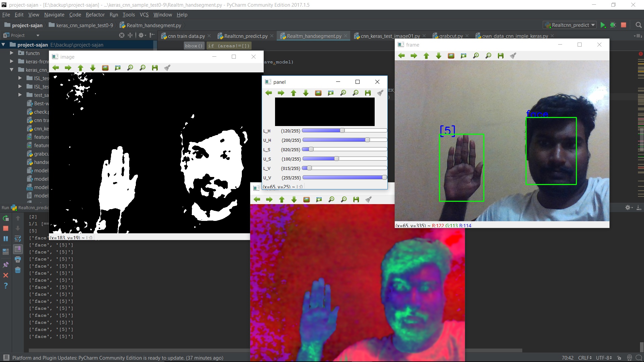This screenshot has width=644, height=362.
Task: Click the bbox() breadcrumb in editor
Action: coord(194,46)
